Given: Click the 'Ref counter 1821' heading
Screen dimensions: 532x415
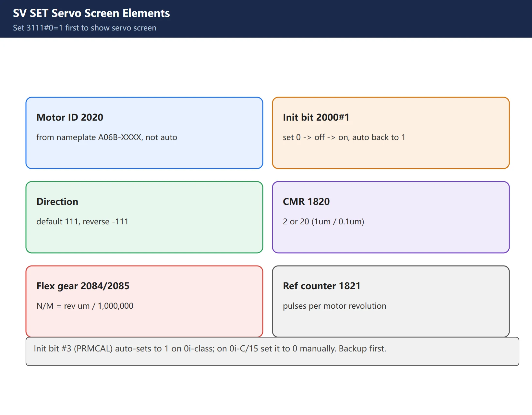Looking at the screenshot, I should click(x=321, y=286).
